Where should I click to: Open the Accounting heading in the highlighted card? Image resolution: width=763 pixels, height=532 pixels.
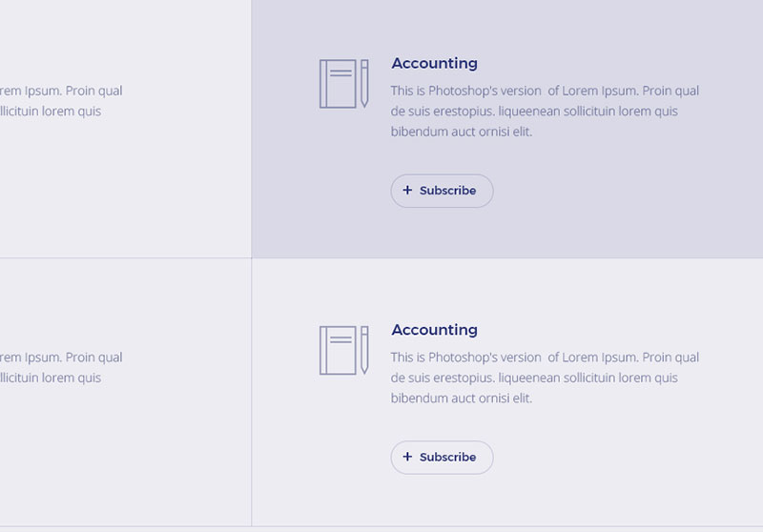click(x=434, y=64)
